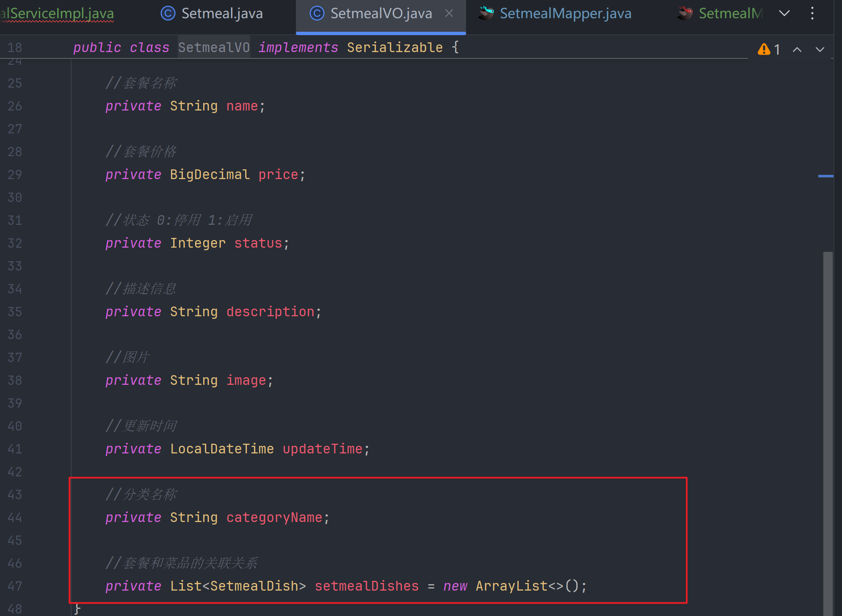Place cursor on the categoryName field
Image resolution: width=842 pixels, height=616 pixels.
[274, 517]
